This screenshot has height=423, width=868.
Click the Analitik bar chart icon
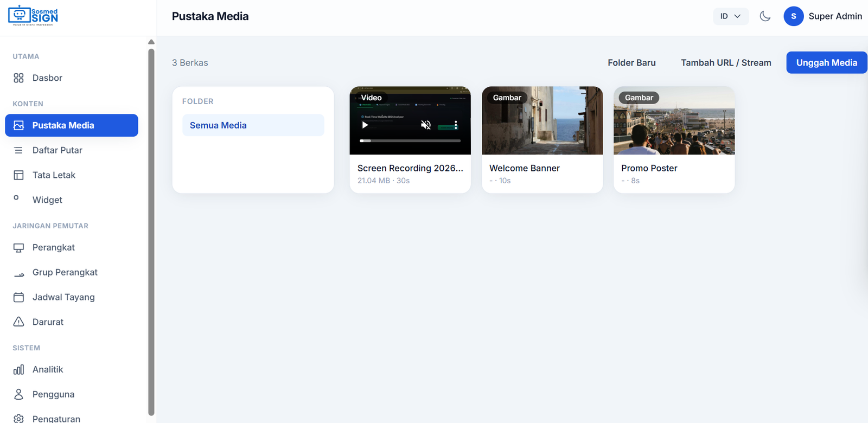point(18,369)
